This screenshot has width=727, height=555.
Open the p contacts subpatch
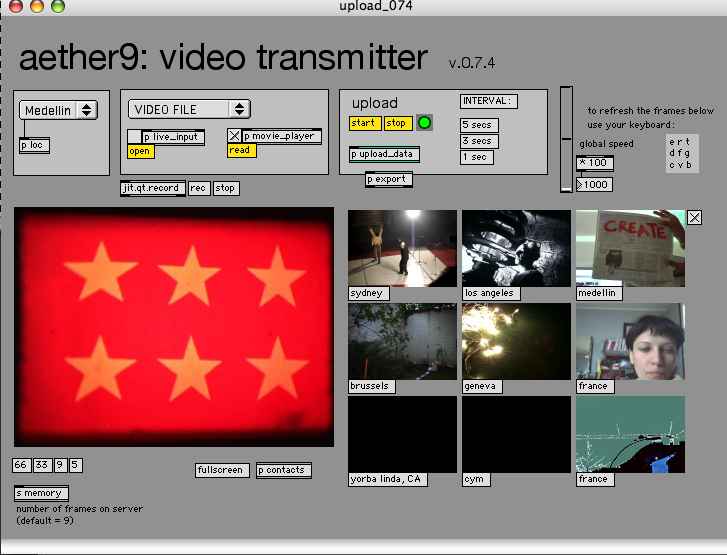(284, 470)
